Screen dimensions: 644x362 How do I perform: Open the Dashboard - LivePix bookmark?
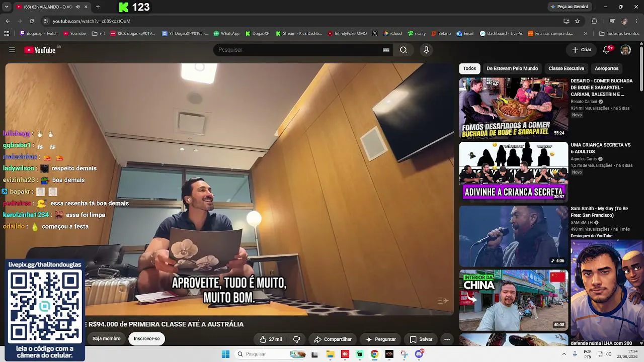501,34
